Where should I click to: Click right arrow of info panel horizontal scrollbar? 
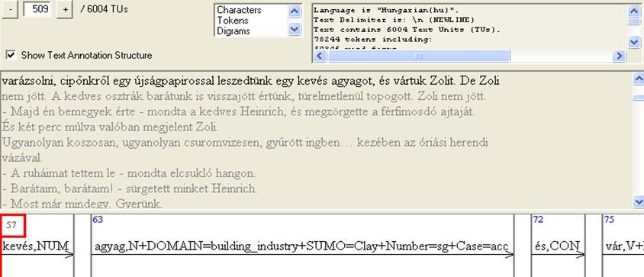(619, 56)
